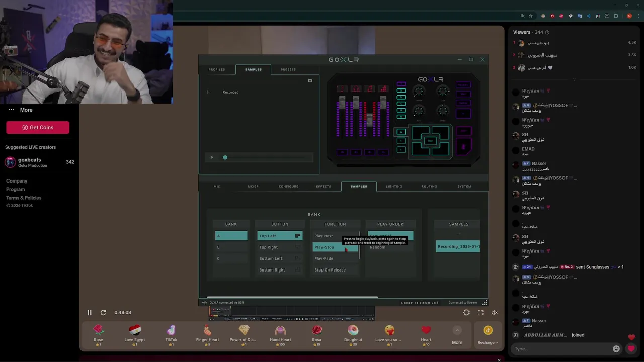The image size is (644, 362).
Task: Set function to Stop On Release
Action: 335,270
